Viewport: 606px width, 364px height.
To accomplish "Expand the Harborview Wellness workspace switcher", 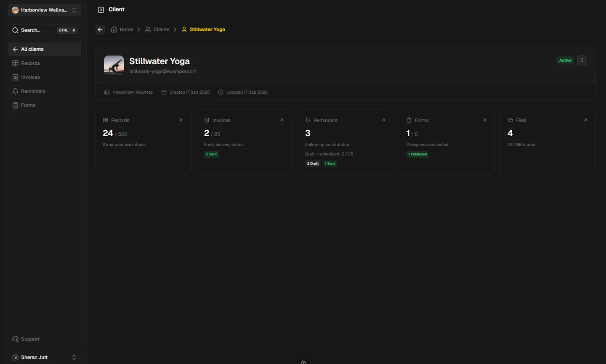I will (x=45, y=10).
